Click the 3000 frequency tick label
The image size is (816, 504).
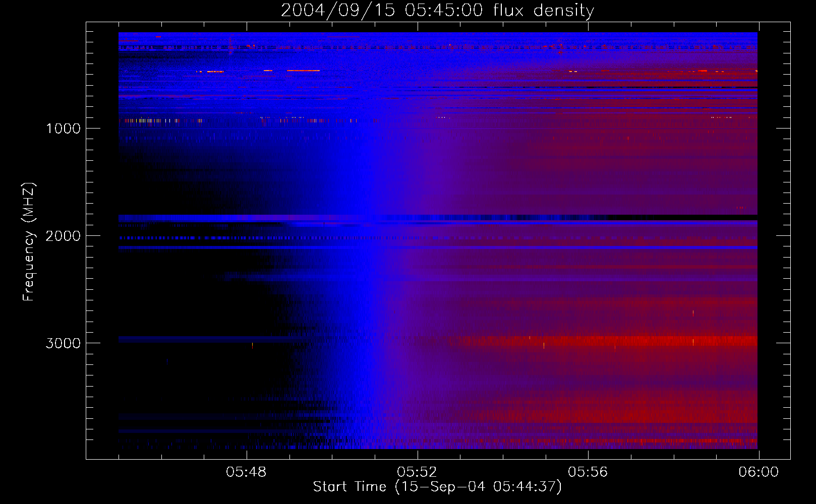pyautogui.click(x=63, y=343)
